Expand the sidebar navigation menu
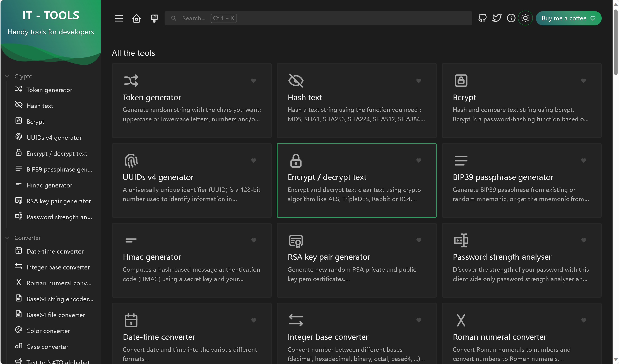Image resolution: width=619 pixels, height=364 pixels. 119,18
